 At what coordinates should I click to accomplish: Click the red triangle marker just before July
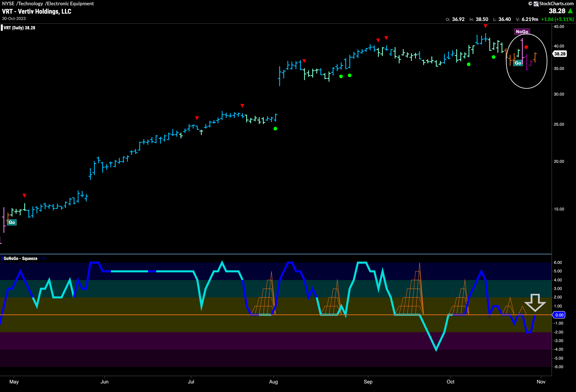tap(197, 118)
